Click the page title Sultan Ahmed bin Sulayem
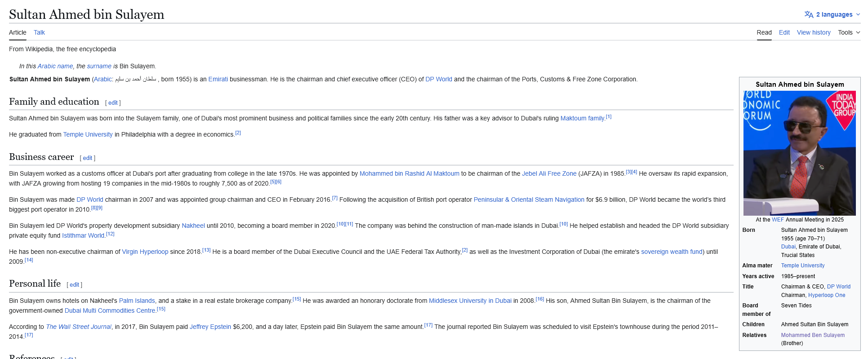This screenshot has height=359, width=868. point(87,14)
